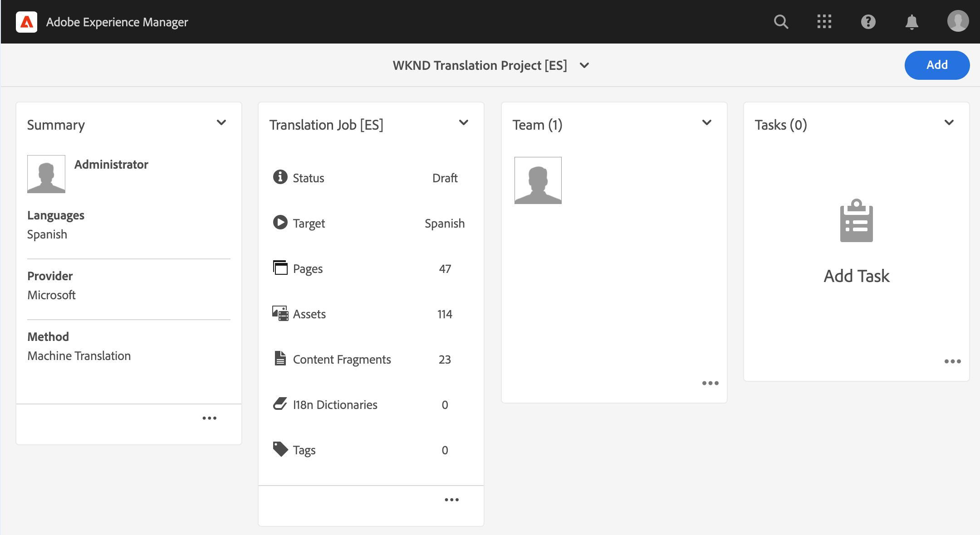Expand the Translation Job [ES] chevron menu

click(464, 123)
